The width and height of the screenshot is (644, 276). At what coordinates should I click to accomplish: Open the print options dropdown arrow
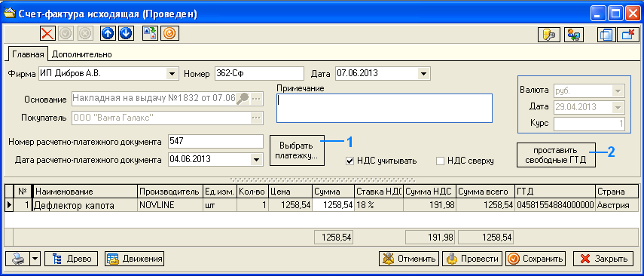[x=35, y=259]
